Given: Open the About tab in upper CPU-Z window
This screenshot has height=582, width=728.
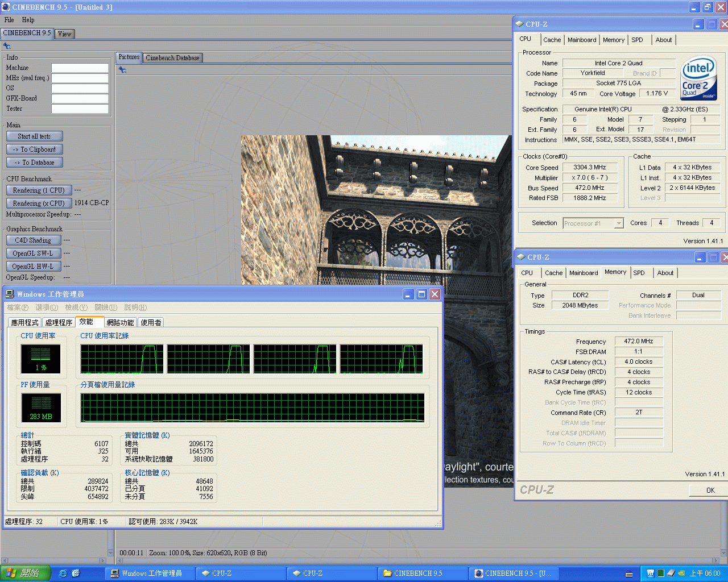Looking at the screenshot, I should click(664, 40).
